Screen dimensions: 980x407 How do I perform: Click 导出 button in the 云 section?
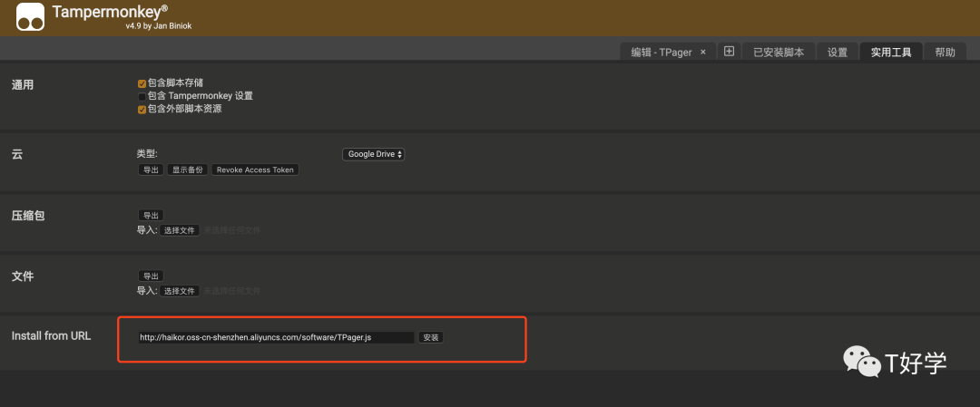point(151,170)
